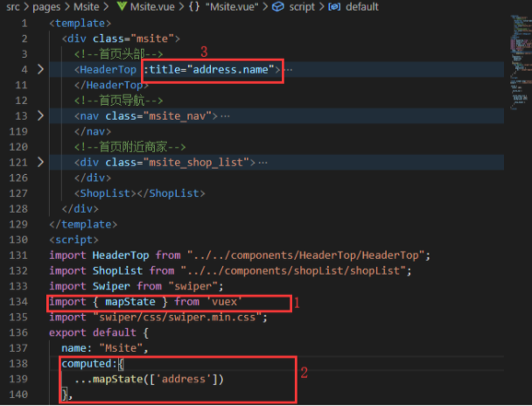Screen dimensions: 532x406
Task: Click 'computed' keyword on line 138
Action: point(87,363)
